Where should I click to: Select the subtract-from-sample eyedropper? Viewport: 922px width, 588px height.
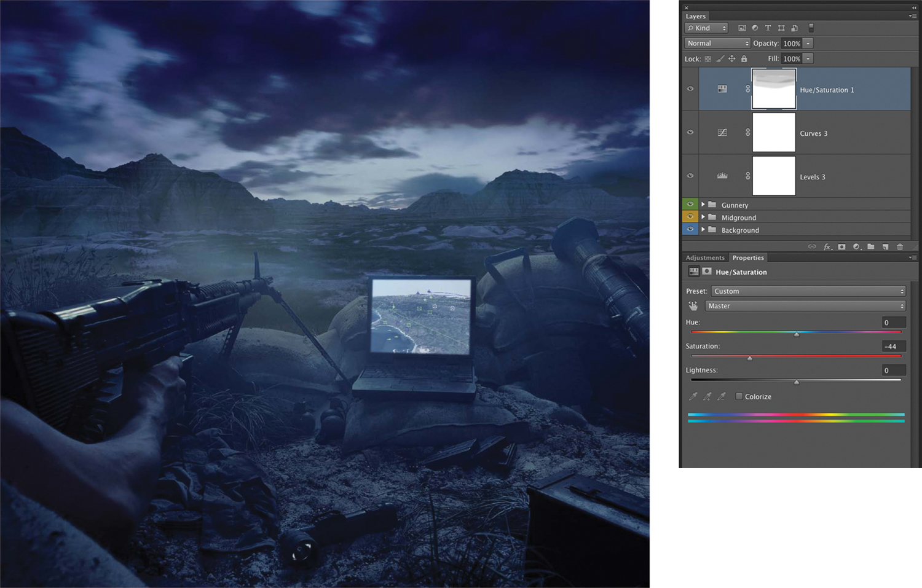722,397
